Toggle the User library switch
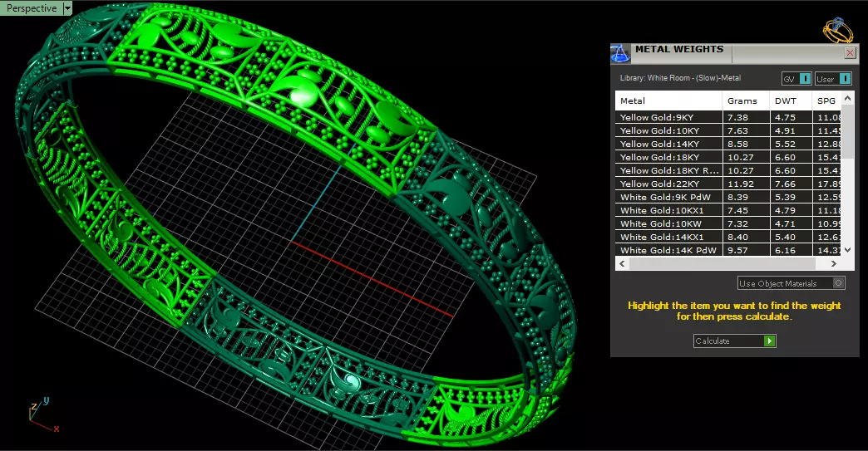 coord(833,79)
